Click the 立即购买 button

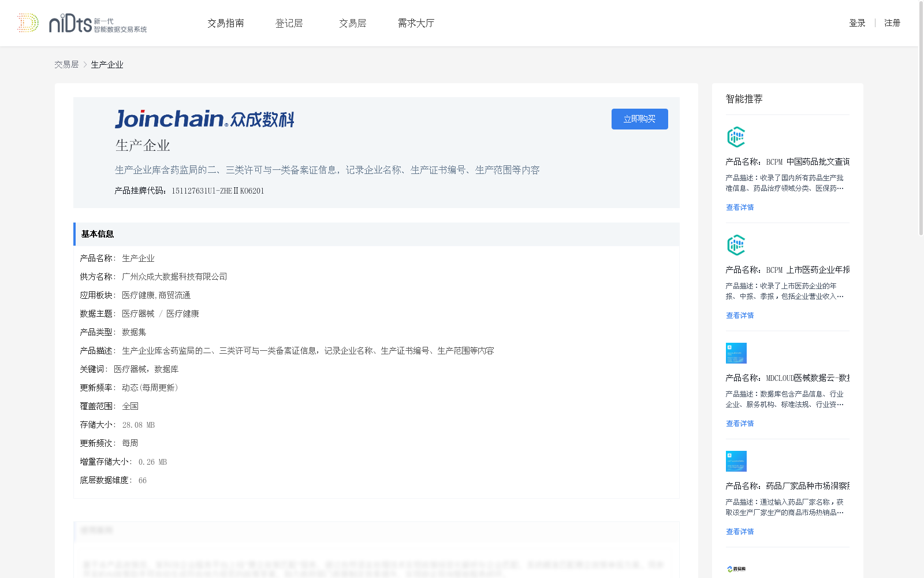point(640,119)
